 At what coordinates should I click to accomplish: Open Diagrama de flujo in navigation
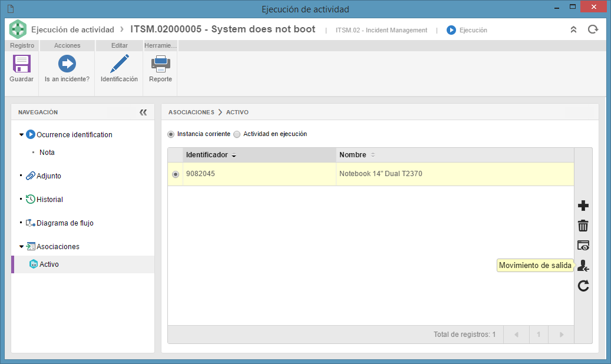click(x=65, y=223)
